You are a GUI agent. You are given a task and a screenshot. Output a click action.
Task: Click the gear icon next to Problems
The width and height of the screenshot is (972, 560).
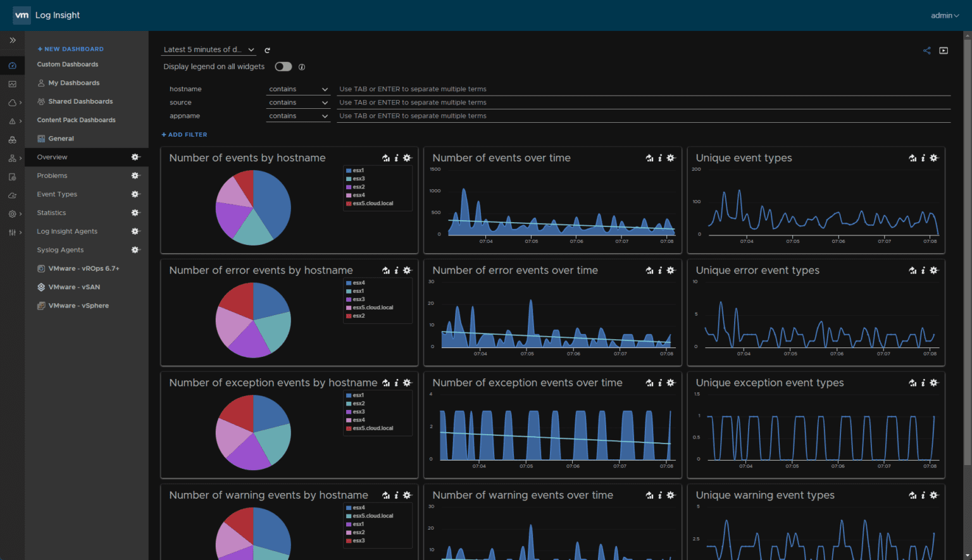pyautogui.click(x=135, y=176)
